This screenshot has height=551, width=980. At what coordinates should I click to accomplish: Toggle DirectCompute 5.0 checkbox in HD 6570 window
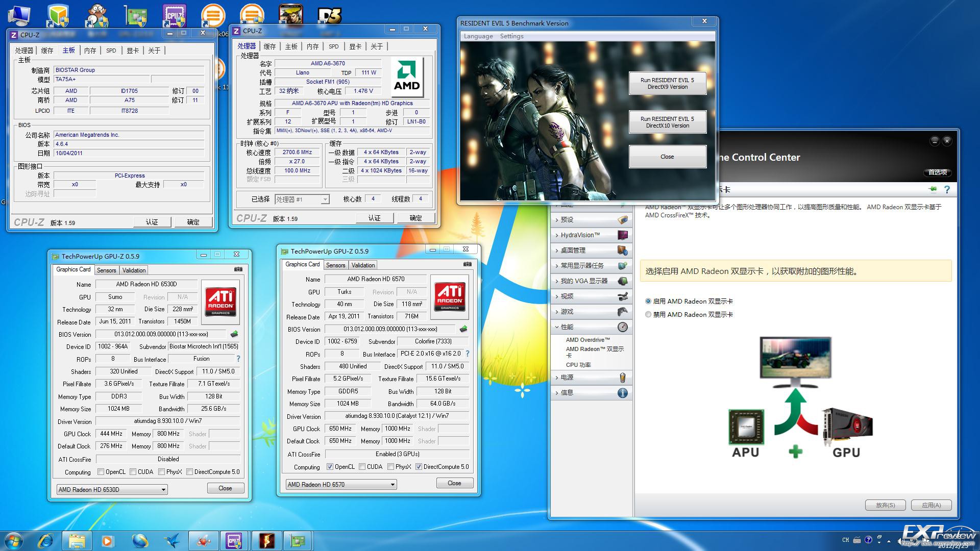pos(419,467)
